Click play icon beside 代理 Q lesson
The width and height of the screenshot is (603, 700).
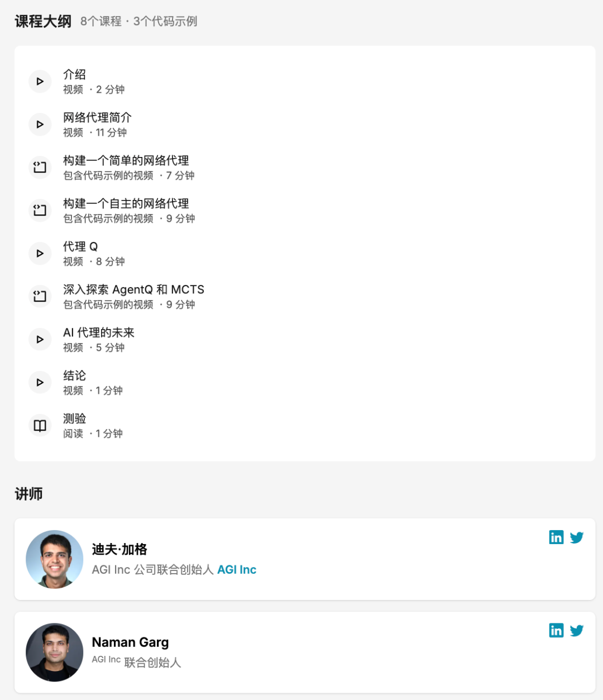click(40, 254)
